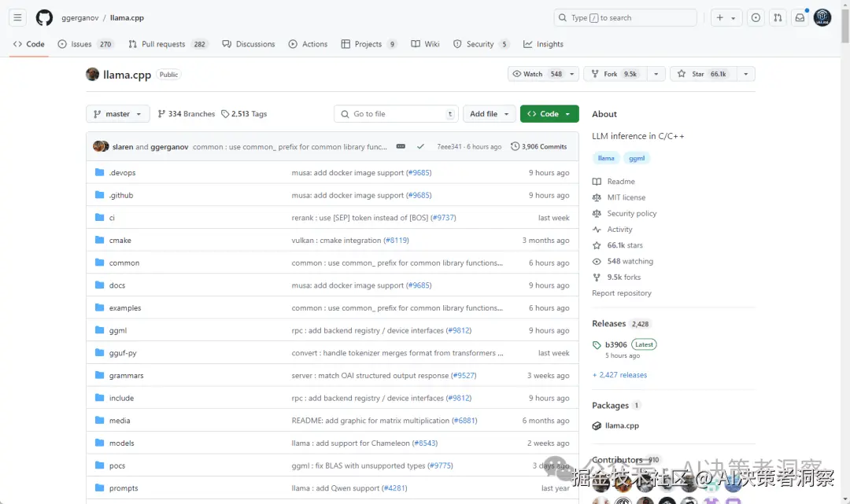Open the examples folder
850x504 pixels.
point(125,308)
